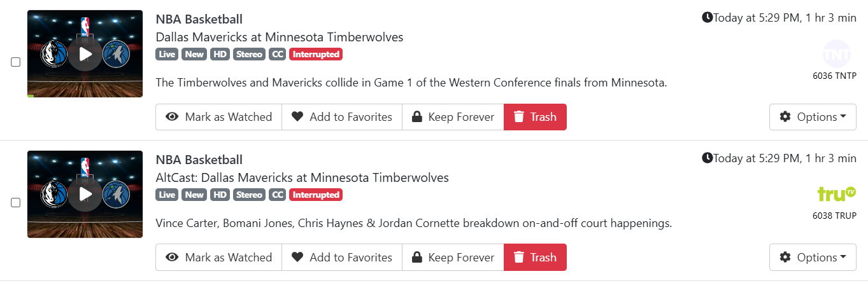This screenshot has height=283, width=868.
Task: Click the TNT channel logo icon
Action: pos(837,54)
